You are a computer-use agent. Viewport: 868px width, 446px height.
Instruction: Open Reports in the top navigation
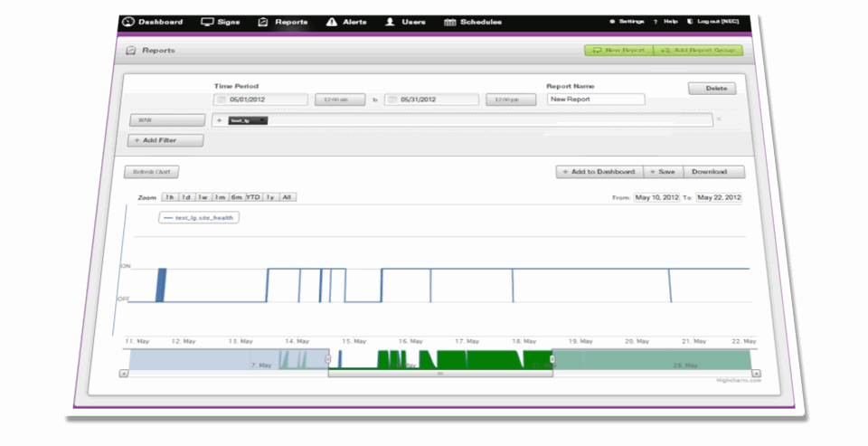pyautogui.click(x=283, y=22)
